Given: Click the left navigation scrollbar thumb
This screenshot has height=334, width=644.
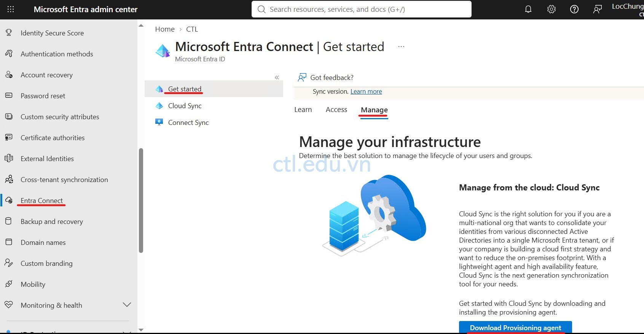Looking at the screenshot, I should point(141,200).
